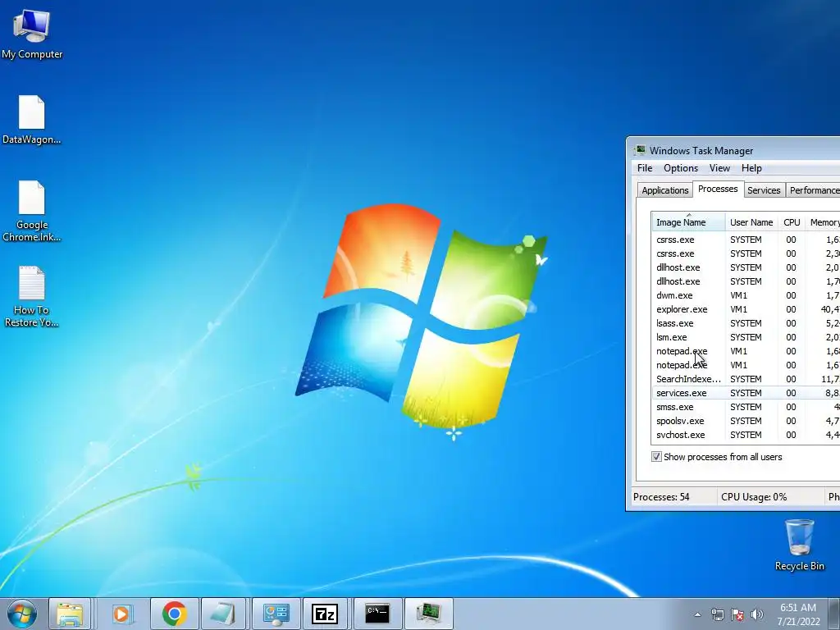This screenshot has width=840, height=630.
Task: Open the File menu in Task Manager
Action: 645,168
